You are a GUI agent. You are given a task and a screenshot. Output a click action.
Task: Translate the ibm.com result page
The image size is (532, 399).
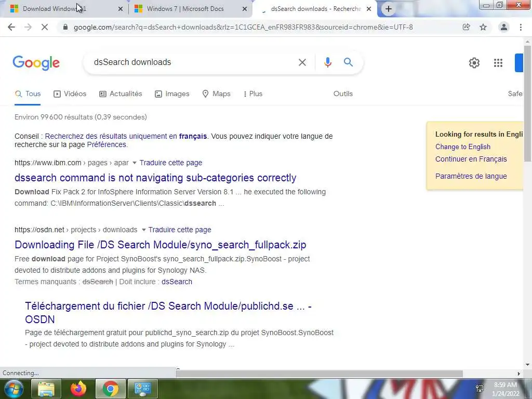click(170, 163)
